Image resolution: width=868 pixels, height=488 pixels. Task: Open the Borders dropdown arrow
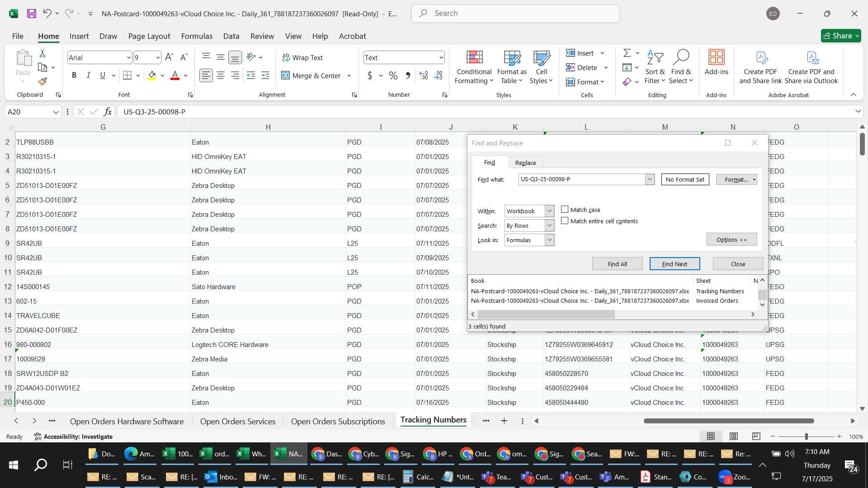138,75
